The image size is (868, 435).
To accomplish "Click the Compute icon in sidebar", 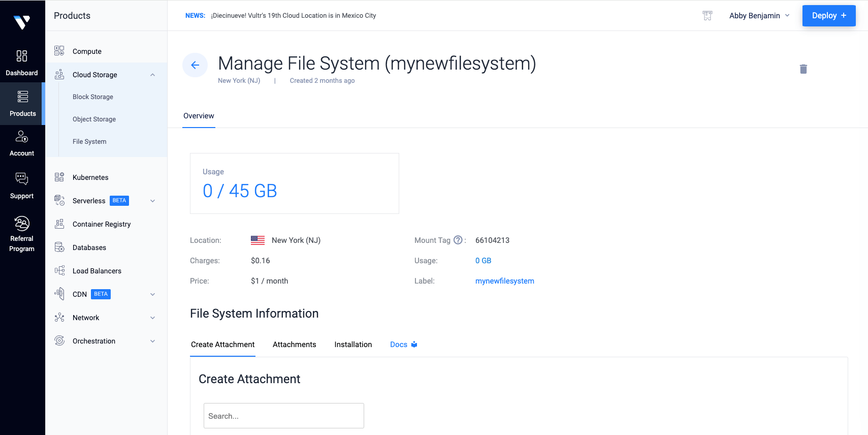I will 59,51.
